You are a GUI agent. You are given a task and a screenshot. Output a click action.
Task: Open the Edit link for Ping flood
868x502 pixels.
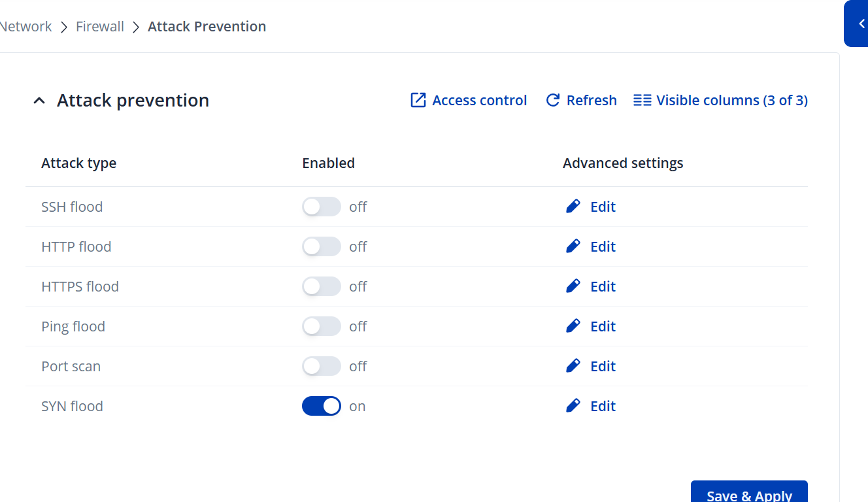(602, 326)
